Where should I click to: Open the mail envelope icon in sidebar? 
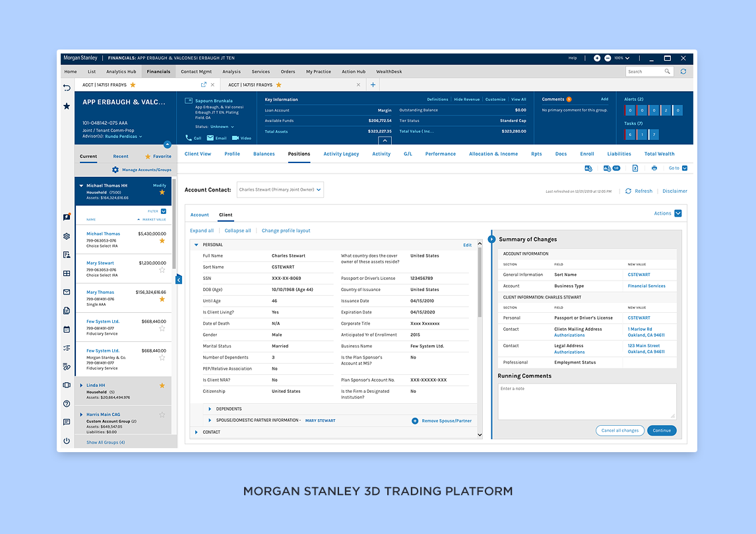coord(67,292)
